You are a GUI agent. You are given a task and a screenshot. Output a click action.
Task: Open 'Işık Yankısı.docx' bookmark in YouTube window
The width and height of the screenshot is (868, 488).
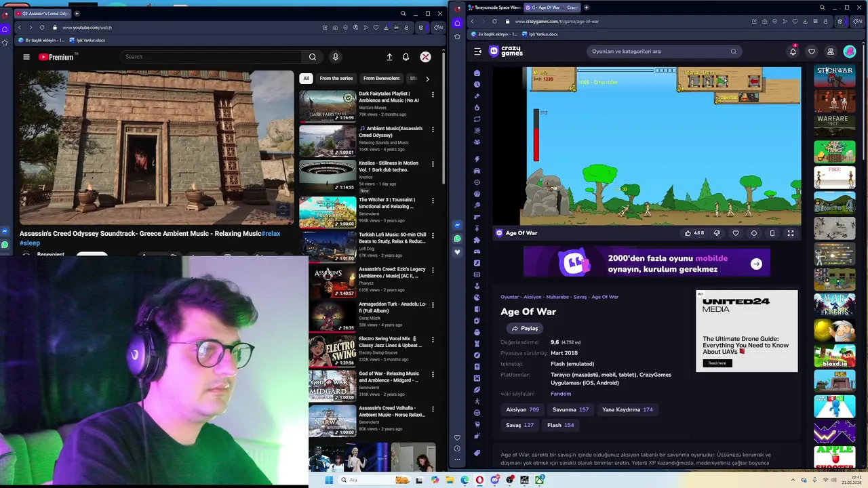point(87,41)
